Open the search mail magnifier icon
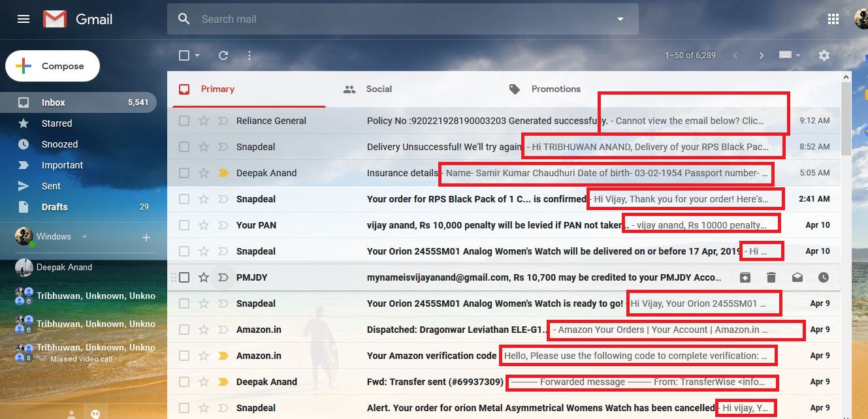The image size is (868, 419). tap(184, 19)
